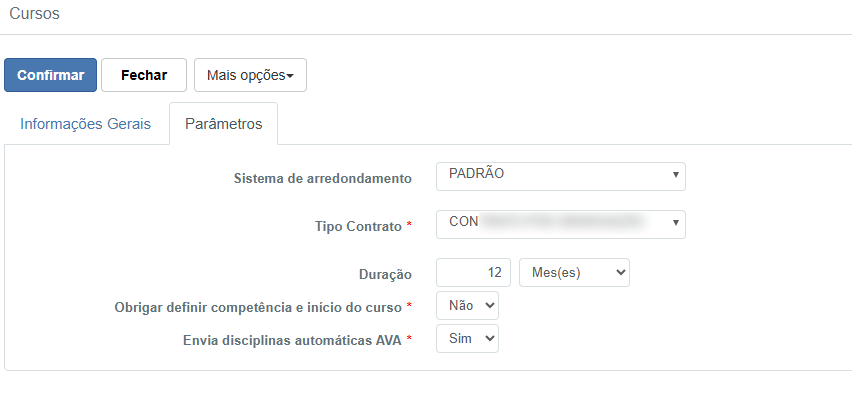Viewport: 852px width, 403px height.
Task: Click the Envia disciplinas automáticas AVA label
Action: (292, 340)
